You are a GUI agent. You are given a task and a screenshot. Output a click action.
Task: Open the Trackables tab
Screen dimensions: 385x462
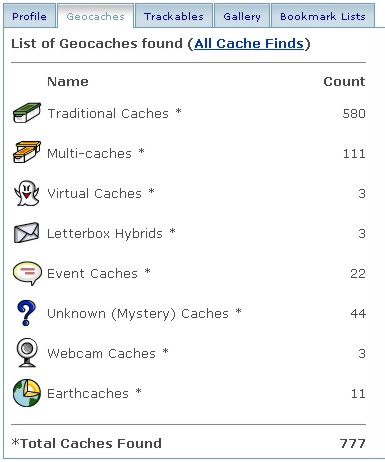point(174,16)
